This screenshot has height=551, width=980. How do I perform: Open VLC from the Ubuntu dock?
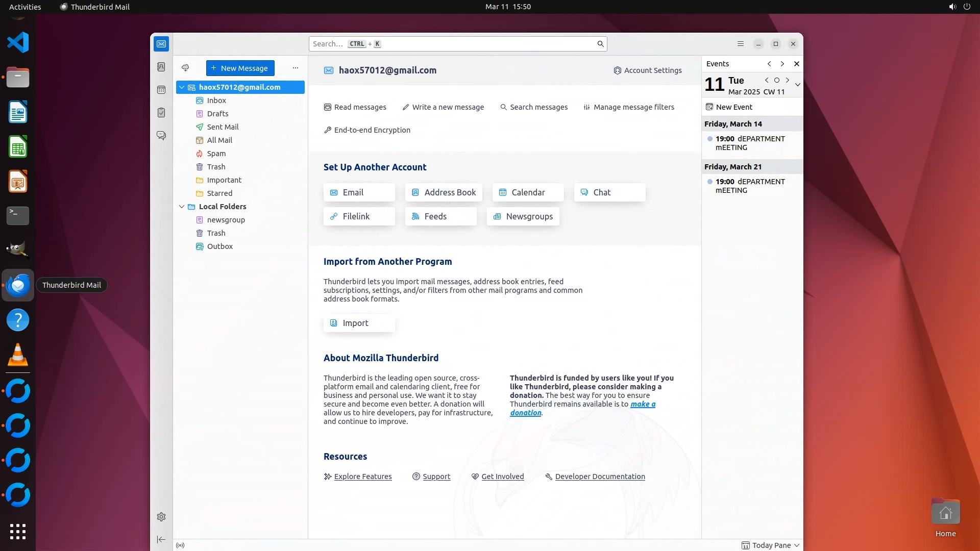[18, 355]
